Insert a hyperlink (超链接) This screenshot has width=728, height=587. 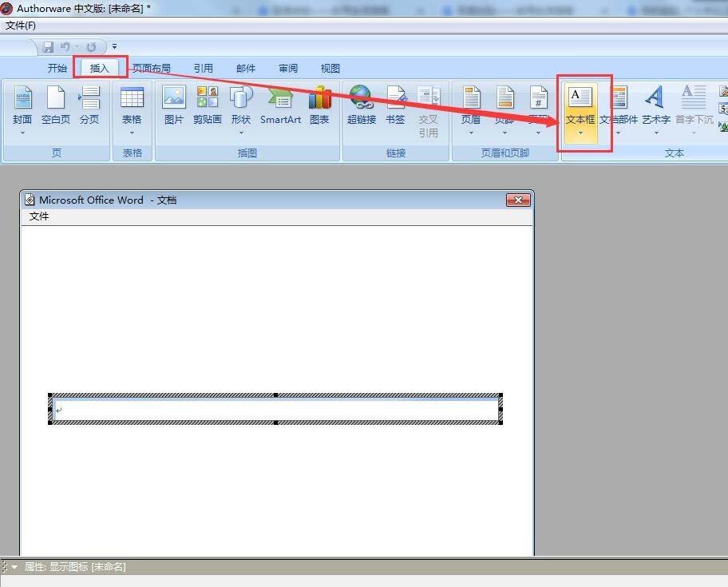point(361,105)
